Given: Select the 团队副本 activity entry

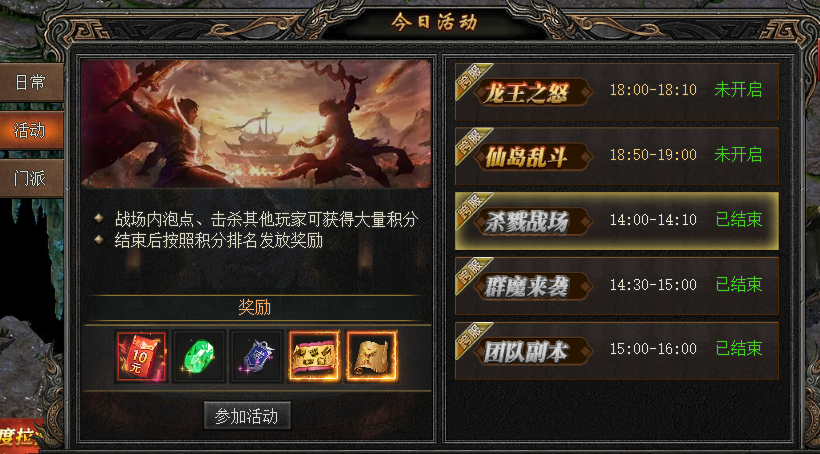Looking at the screenshot, I should coord(617,350).
